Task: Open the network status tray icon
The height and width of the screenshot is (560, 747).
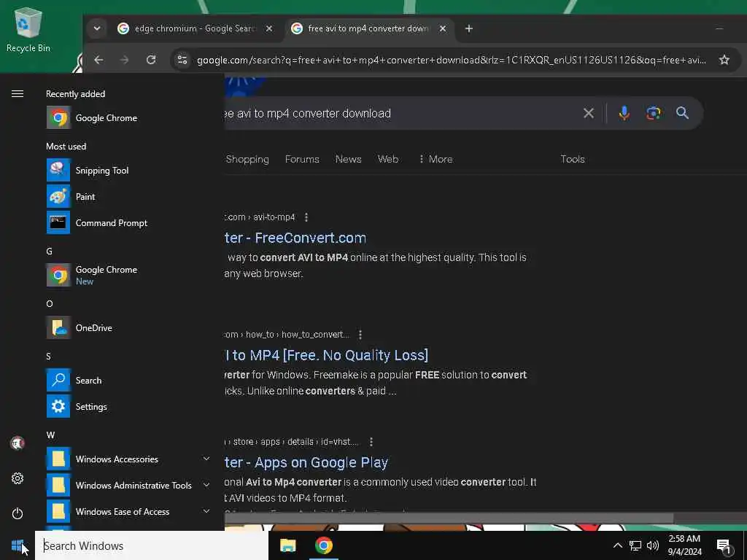Action: click(x=635, y=545)
